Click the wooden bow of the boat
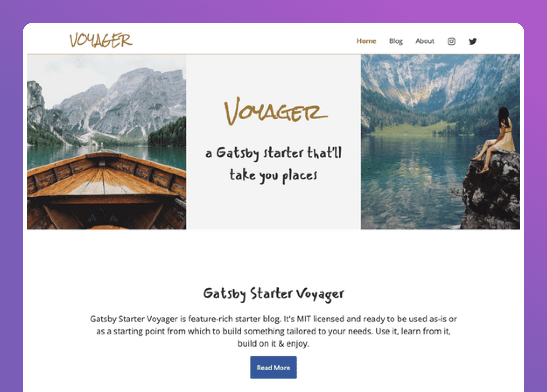Screen dimensions: 547x392 (105, 182)
